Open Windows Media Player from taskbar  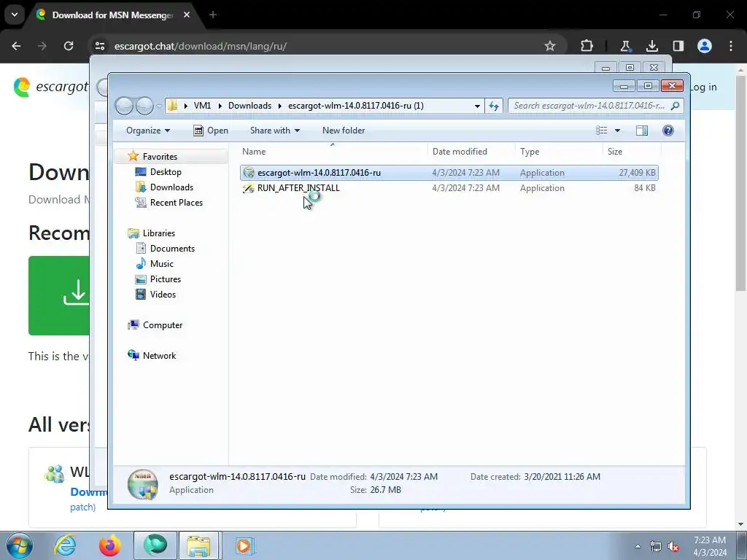click(244, 545)
